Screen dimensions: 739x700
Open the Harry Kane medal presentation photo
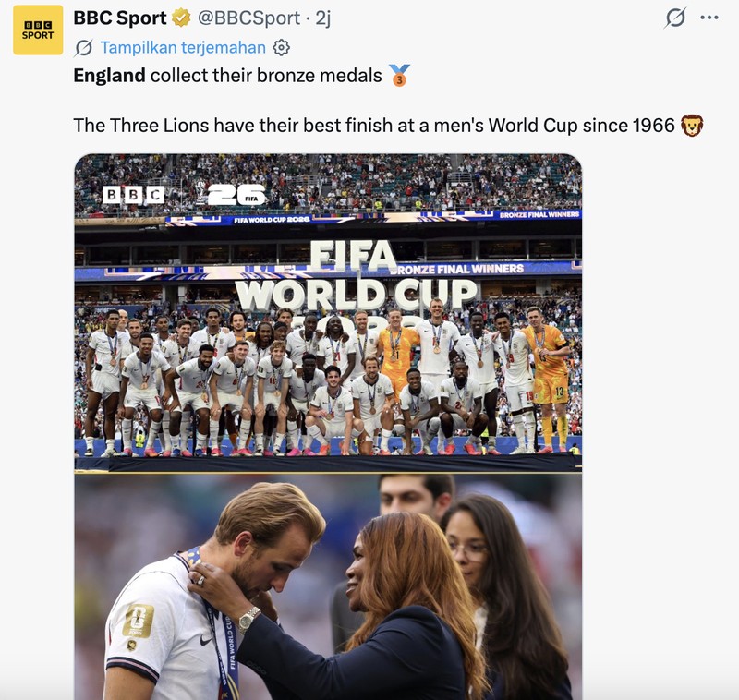tap(328, 586)
